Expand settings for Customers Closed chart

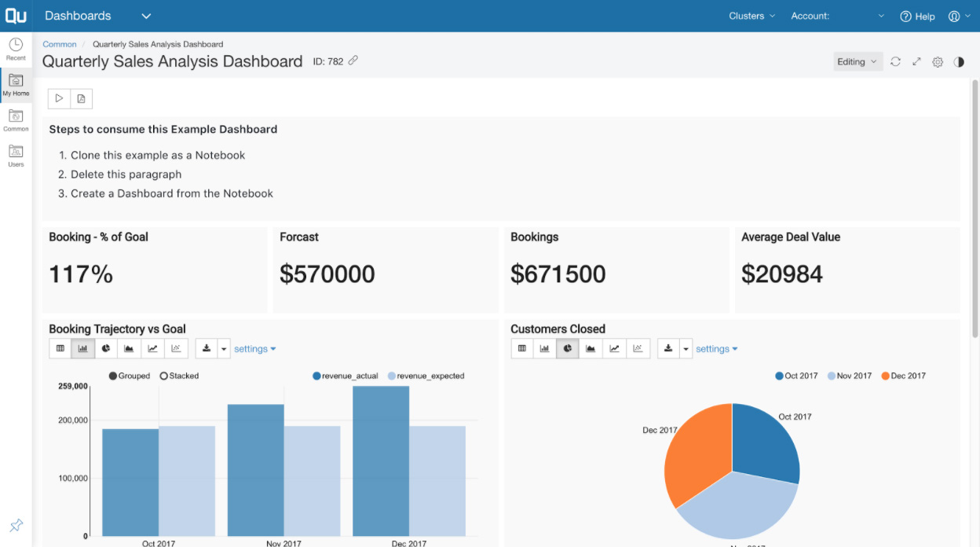717,349
